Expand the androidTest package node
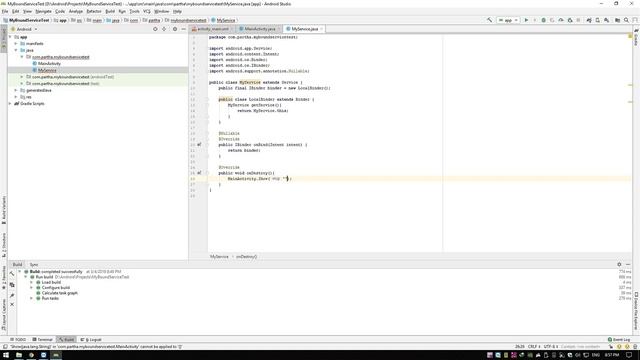The image size is (640, 360). point(22,77)
